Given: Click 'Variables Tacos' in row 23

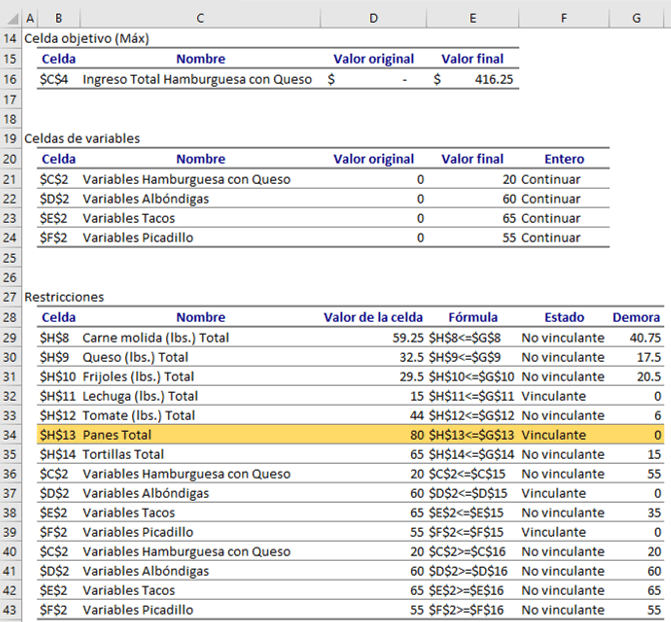Looking at the screenshot, I should pyautogui.click(x=129, y=218).
